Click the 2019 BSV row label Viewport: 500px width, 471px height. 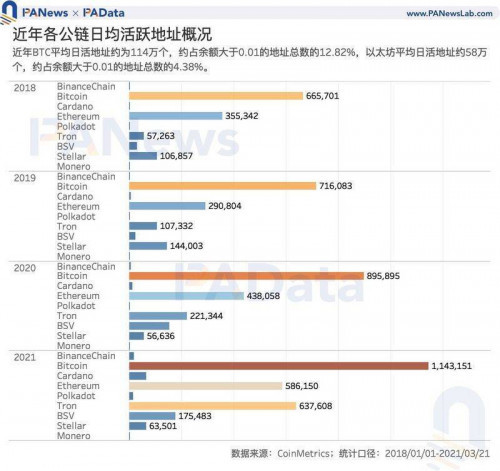click(x=65, y=237)
